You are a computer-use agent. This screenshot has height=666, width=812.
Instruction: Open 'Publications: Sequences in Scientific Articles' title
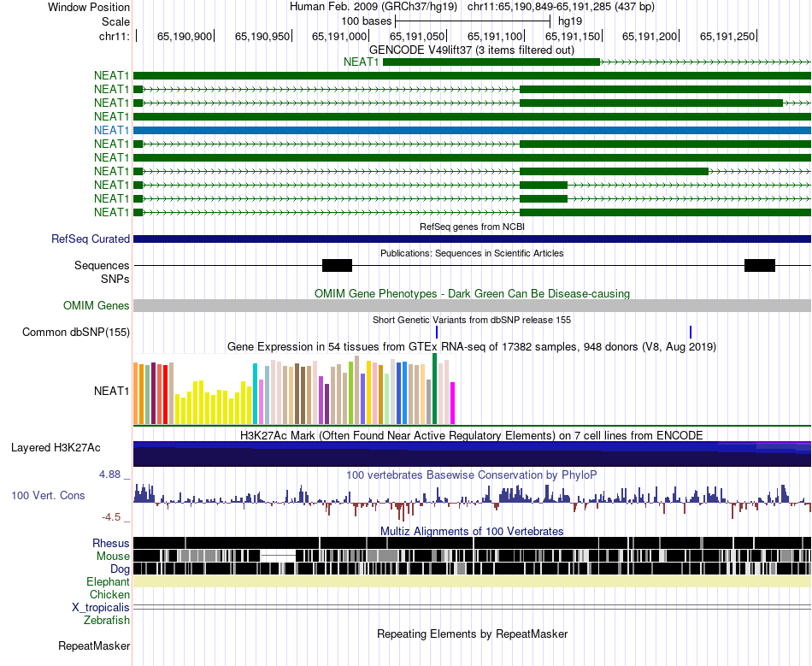point(472,253)
